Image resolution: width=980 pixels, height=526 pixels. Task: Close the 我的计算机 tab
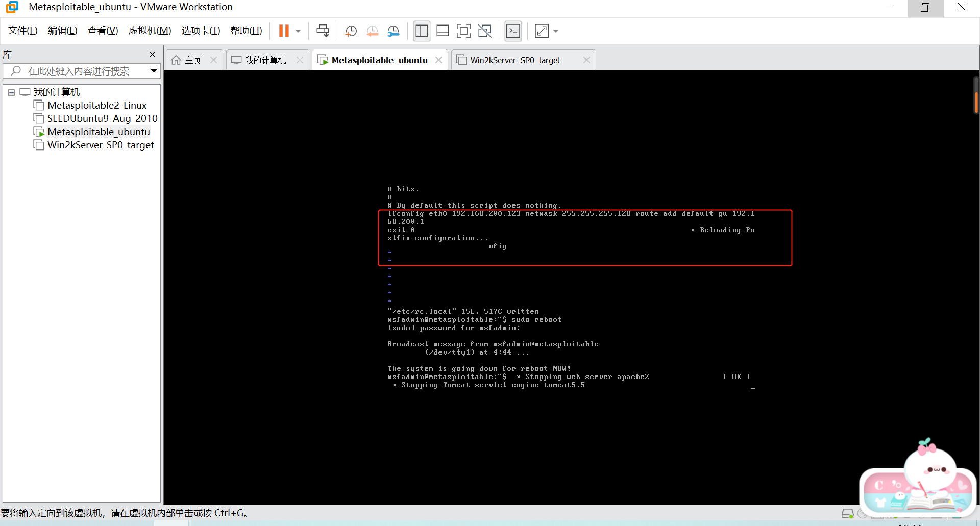pyautogui.click(x=300, y=60)
